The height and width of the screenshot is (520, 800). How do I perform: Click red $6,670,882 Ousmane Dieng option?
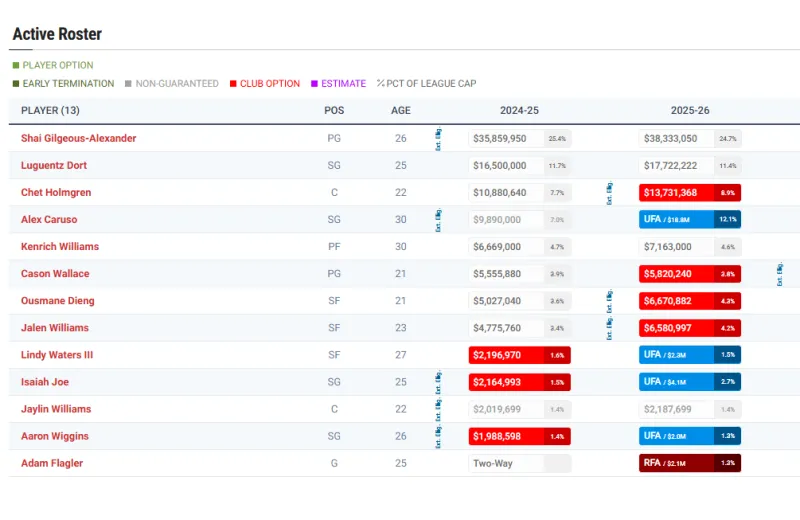tap(690, 301)
